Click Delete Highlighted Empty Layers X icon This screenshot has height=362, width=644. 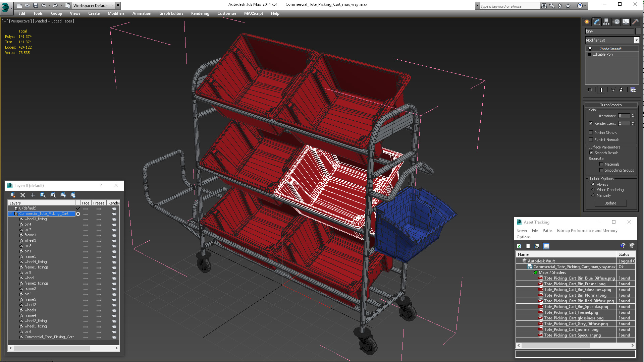(x=23, y=195)
